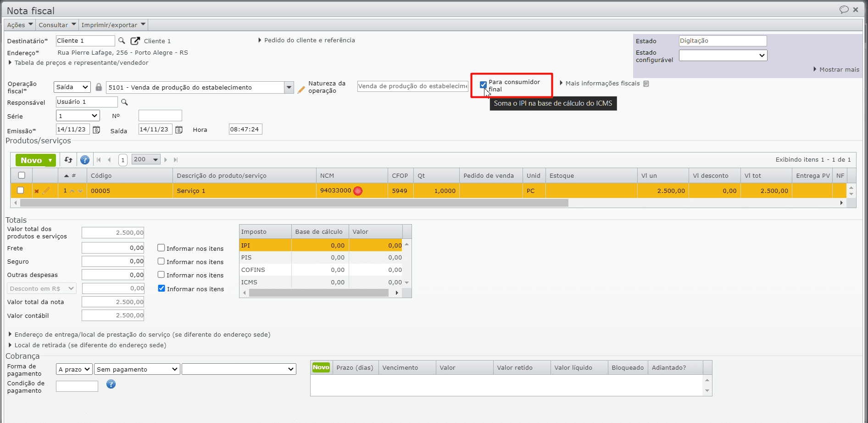Click the red NCM warning icon
868x423 pixels.
358,191
